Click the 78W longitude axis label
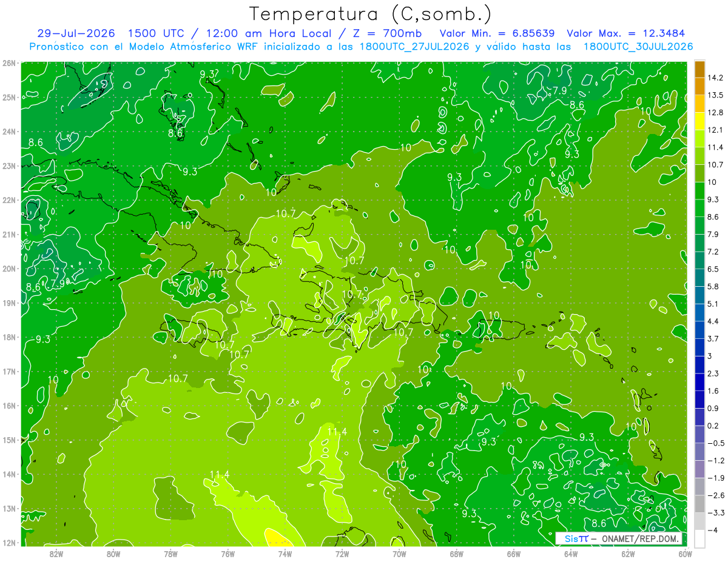728x562 pixels. 170,554
